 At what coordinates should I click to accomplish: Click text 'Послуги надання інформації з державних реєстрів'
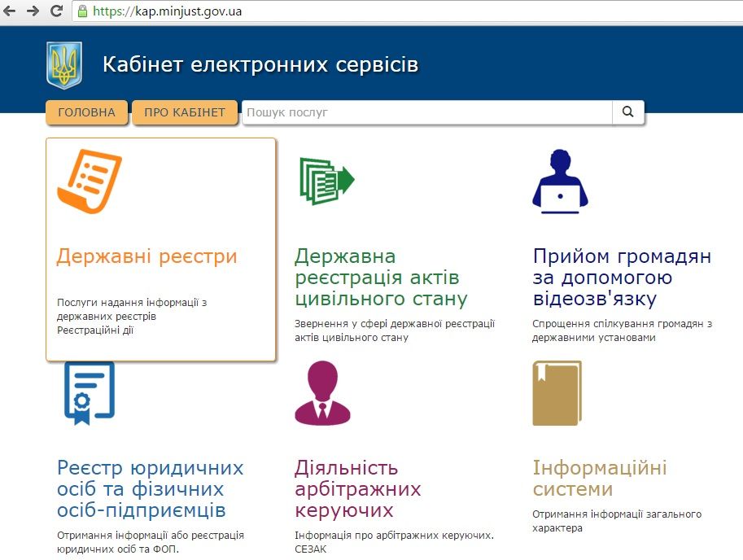[132, 309]
